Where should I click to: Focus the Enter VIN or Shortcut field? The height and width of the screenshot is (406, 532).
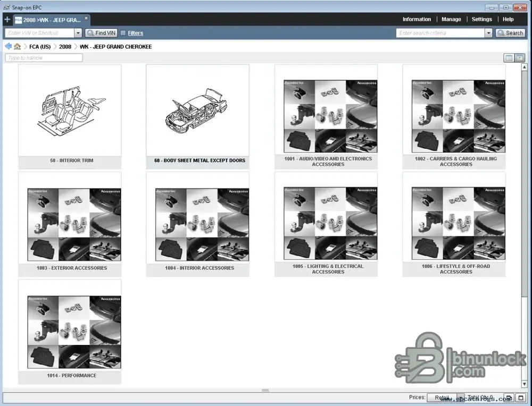pos(40,33)
